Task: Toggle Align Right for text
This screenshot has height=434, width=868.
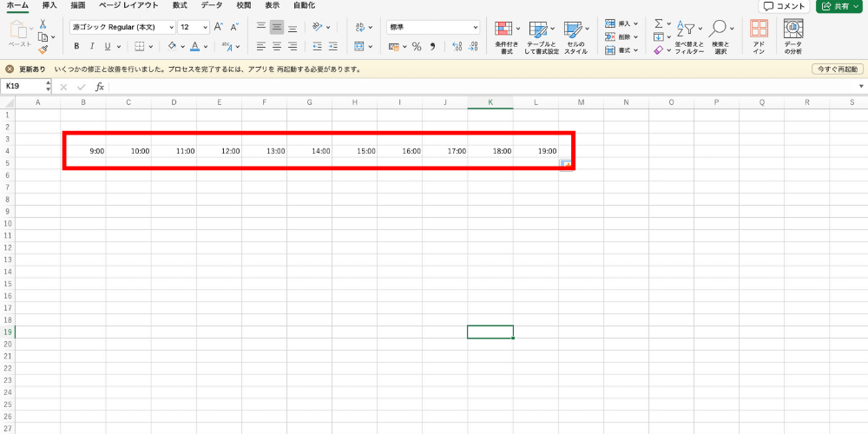Action: 293,47
